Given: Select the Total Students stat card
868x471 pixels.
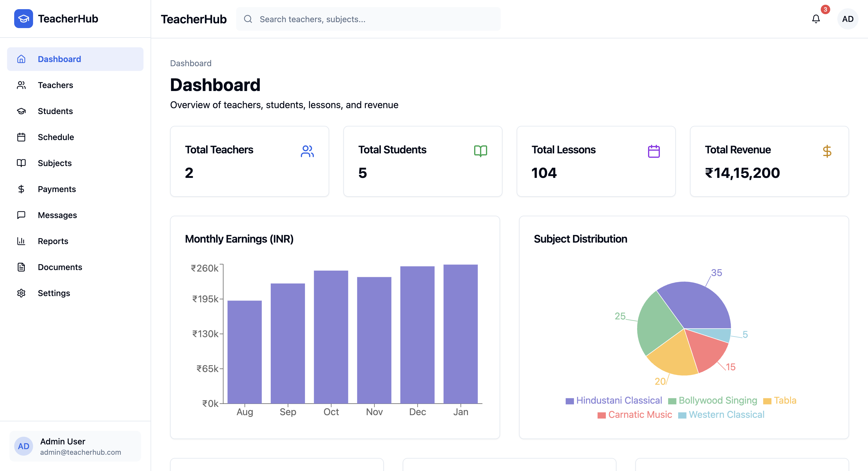Looking at the screenshot, I should (x=422, y=161).
